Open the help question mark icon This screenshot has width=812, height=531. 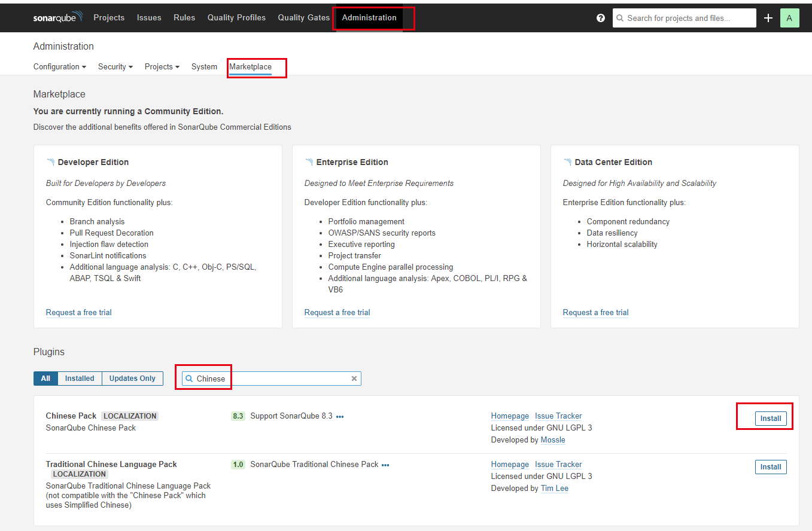coord(601,18)
